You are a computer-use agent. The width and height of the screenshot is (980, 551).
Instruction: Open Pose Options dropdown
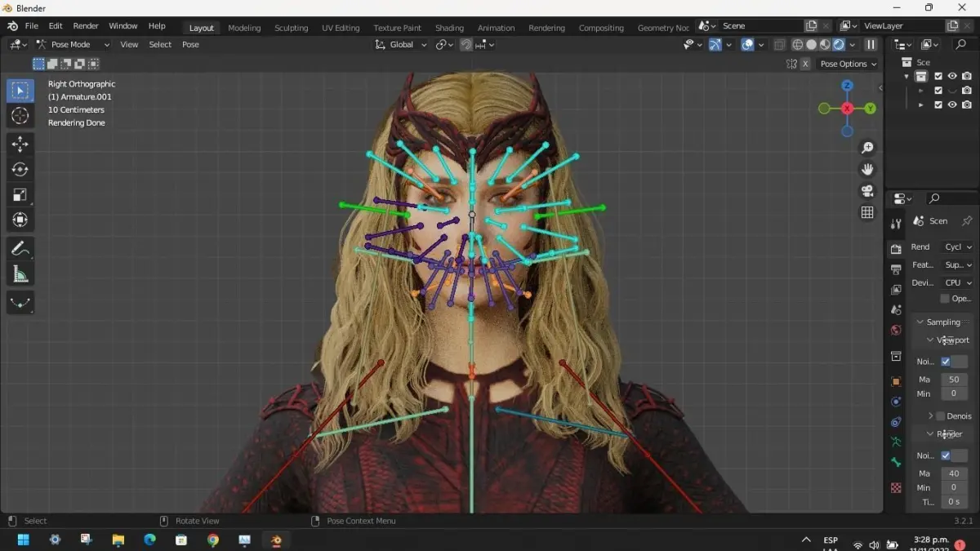848,64
